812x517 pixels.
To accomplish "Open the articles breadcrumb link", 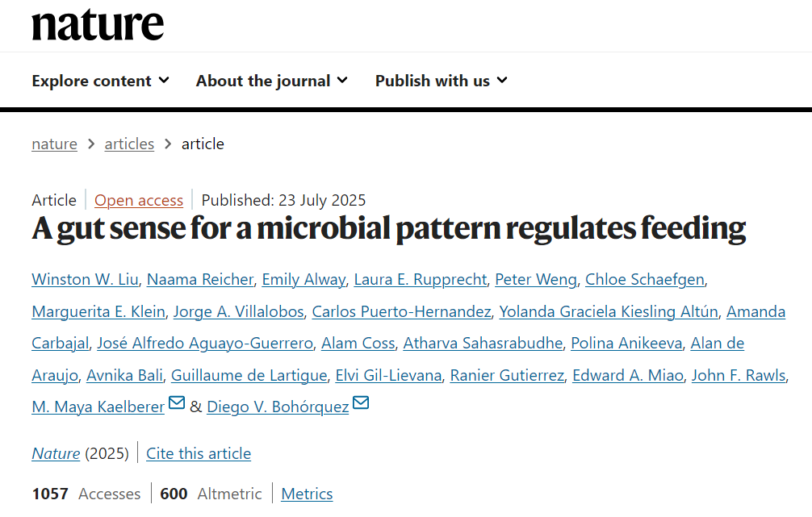I will [x=129, y=144].
